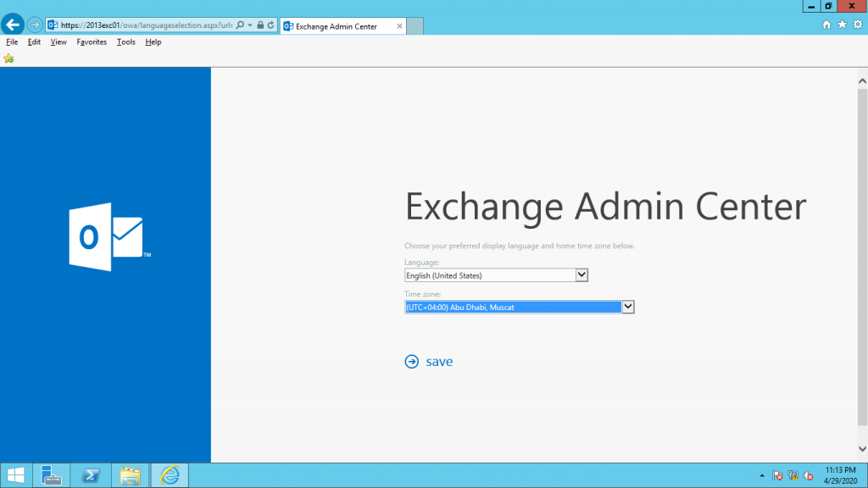Open the Windows Start button
The height and width of the screenshot is (488, 868).
(x=15, y=475)
